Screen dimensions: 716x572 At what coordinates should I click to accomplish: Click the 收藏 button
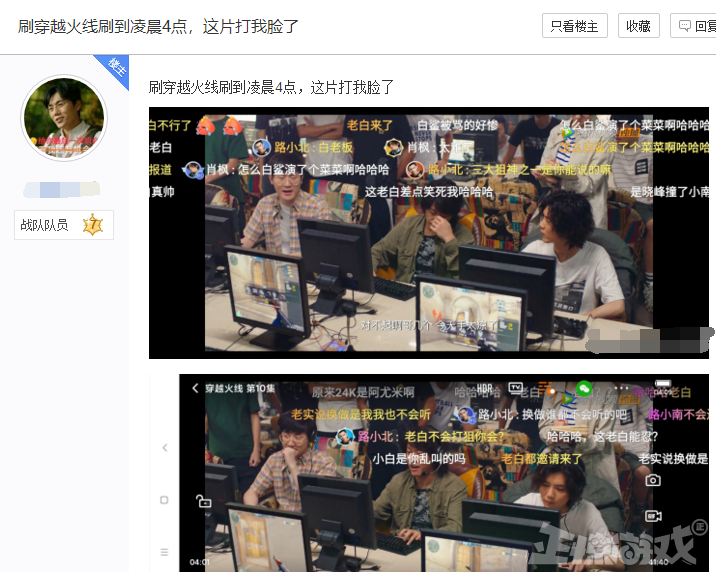[638, 26]
